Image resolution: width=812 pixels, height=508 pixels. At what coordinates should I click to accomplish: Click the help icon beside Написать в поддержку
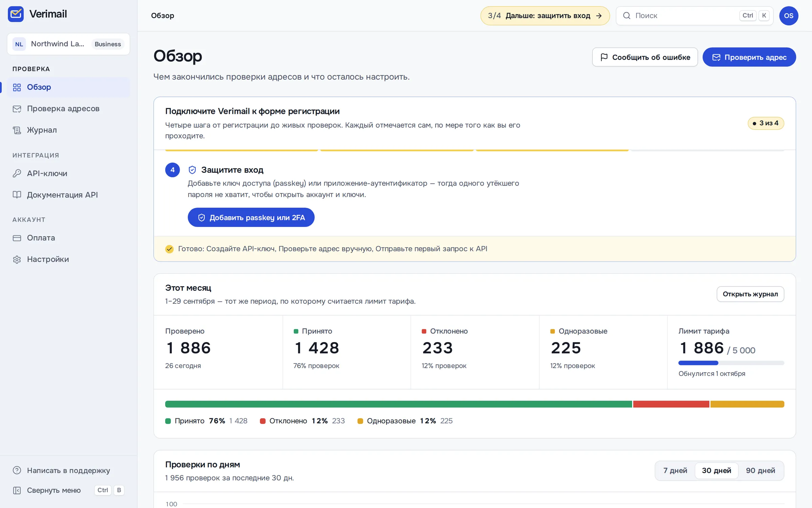17,470
